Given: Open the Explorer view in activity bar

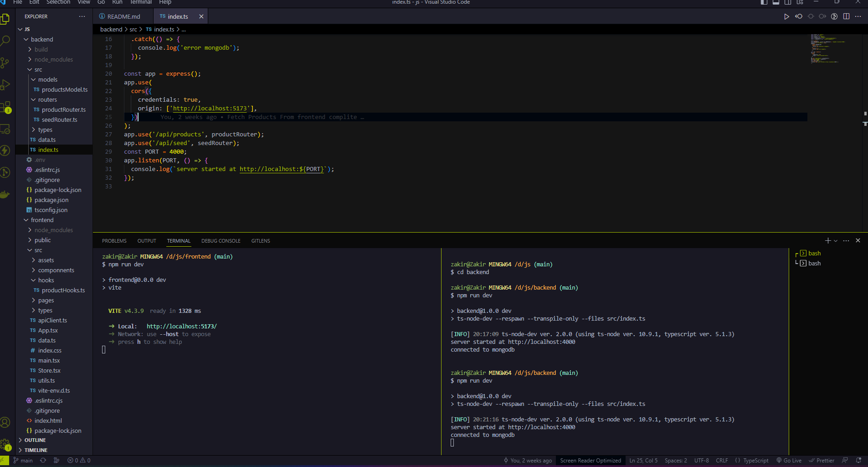Looking at the screenshot, I should [x=5, y=19].
